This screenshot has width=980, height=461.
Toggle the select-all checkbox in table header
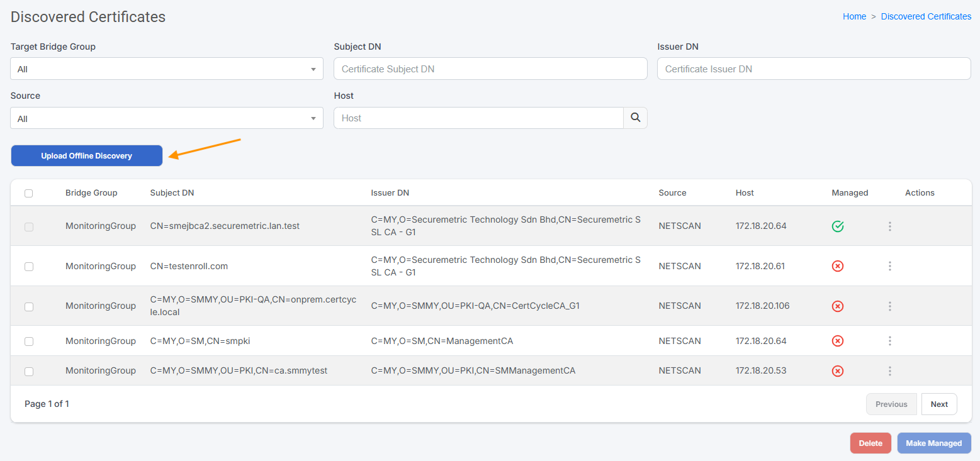point(29,193)
